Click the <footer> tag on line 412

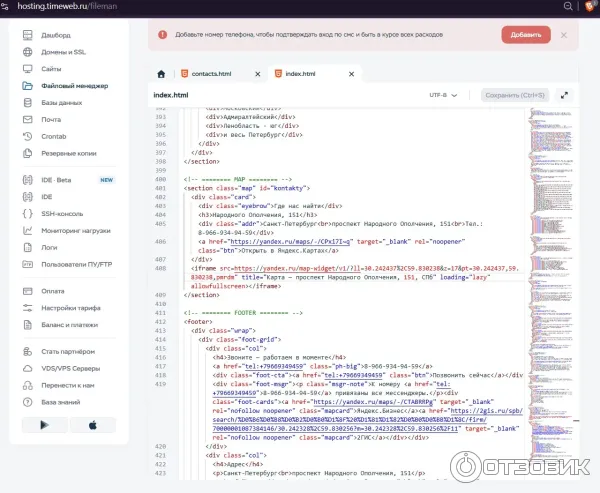click(x=198, y=322)
